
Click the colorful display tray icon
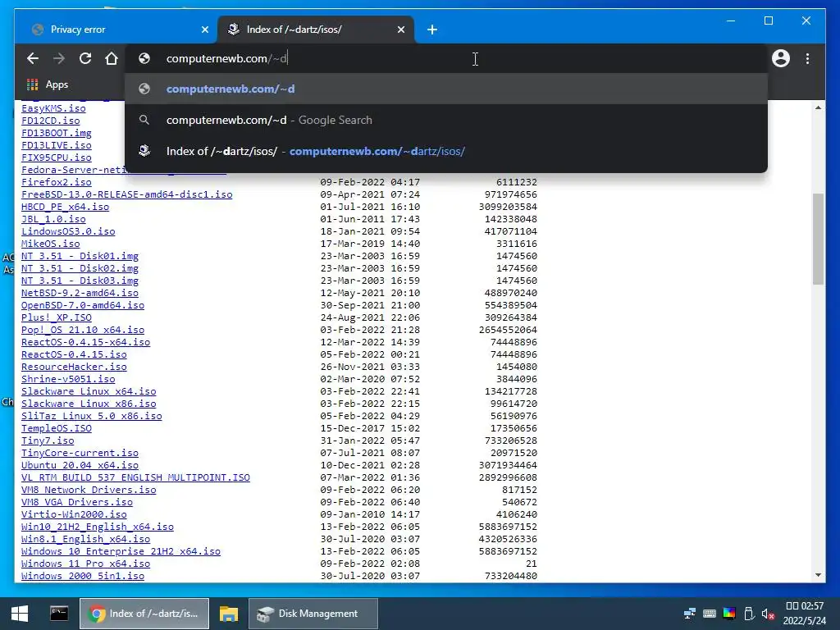click(x=729, y=614)
